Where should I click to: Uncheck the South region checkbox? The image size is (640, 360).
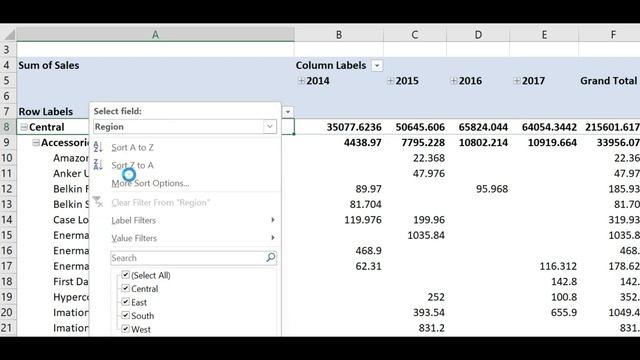click(x=126, y=316)
